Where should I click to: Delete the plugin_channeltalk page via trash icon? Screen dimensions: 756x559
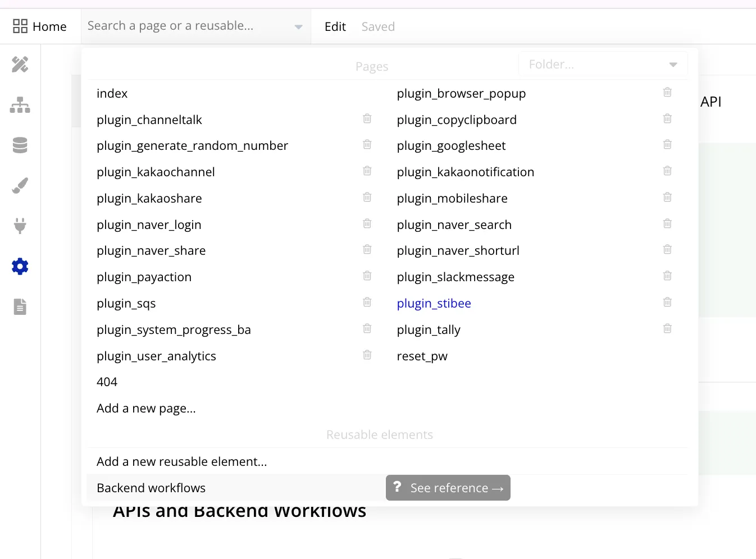coord(367,118)
